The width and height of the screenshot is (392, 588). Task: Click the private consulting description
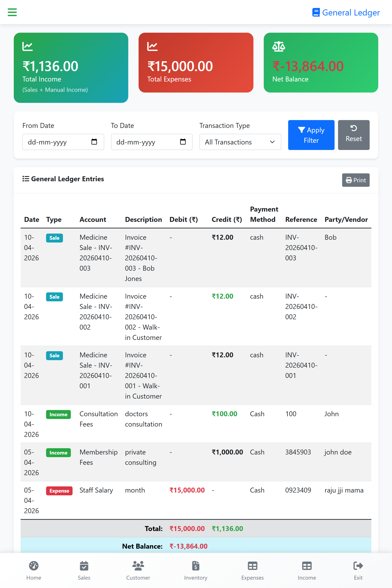coord(141,458)
